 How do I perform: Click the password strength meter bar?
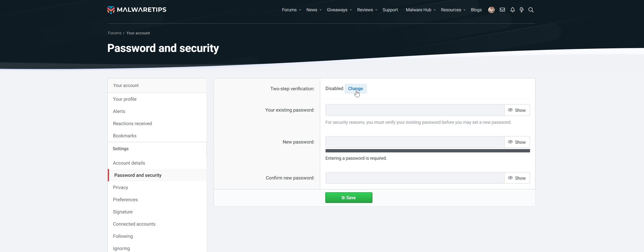pos(427,151)
